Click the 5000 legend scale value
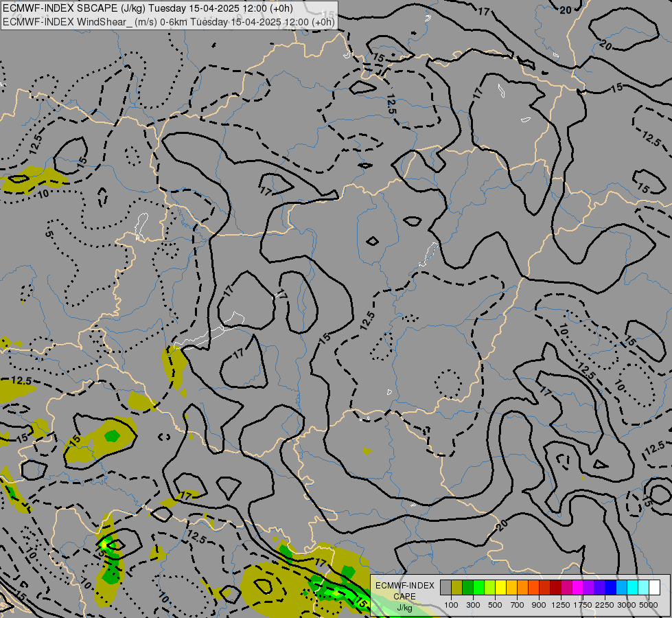 (x=649, y=605)
